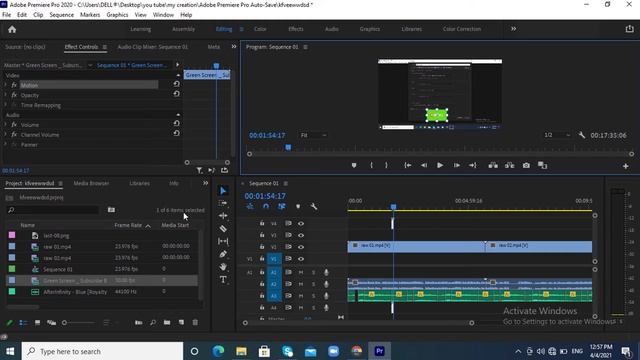Click the Lift button
640x360 pixels.
[493, 165]
